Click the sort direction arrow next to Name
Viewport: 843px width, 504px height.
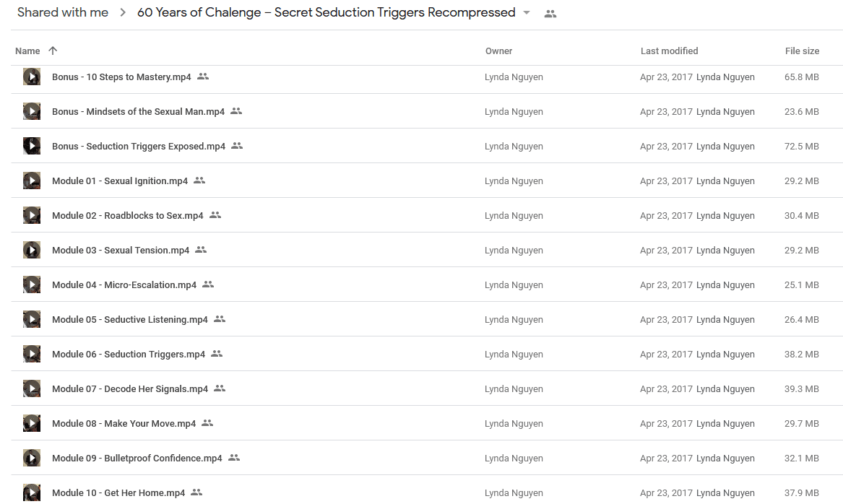[x=53, y=51]
